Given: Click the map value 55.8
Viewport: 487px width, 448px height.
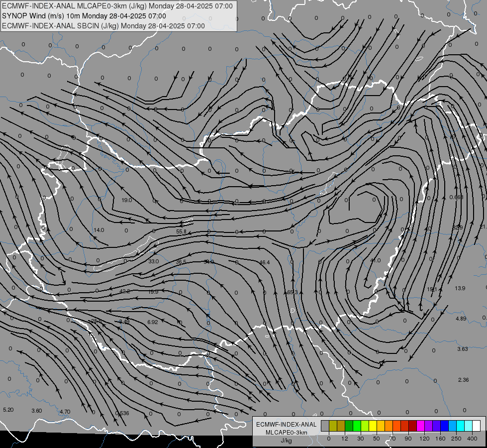Looking at the screenshot, I should [181, 231].
